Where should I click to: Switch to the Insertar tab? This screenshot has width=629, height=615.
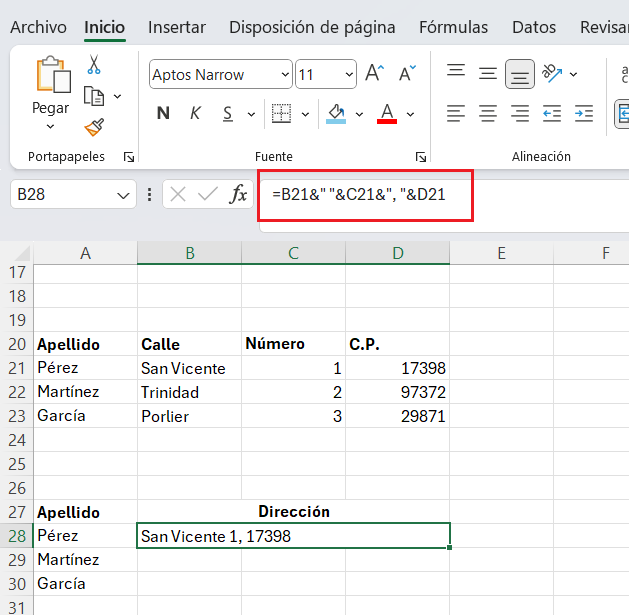177,27
